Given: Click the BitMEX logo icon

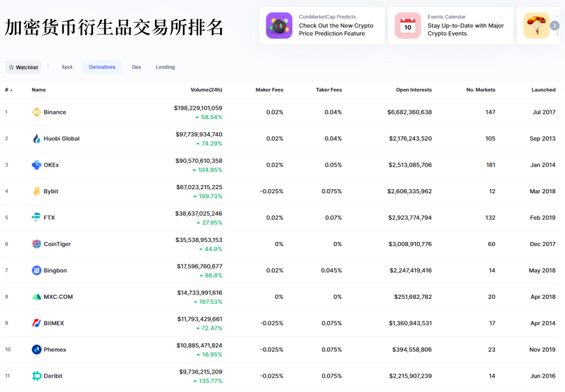Looking at the screenshot, I should click(36, 323).
